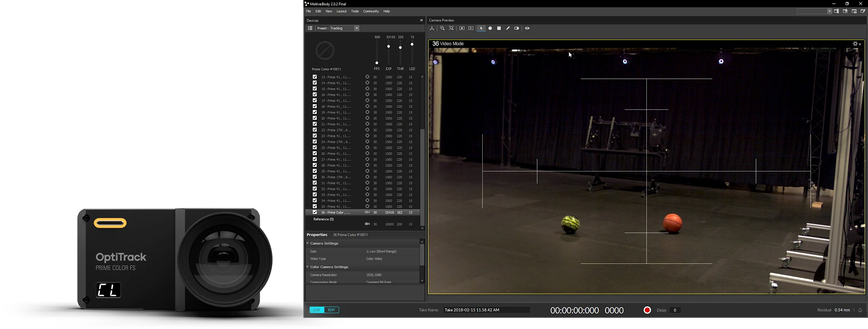Click the clear masks icon with X
The height and width of the screenshot is (329, 868).
coord(471,28)
